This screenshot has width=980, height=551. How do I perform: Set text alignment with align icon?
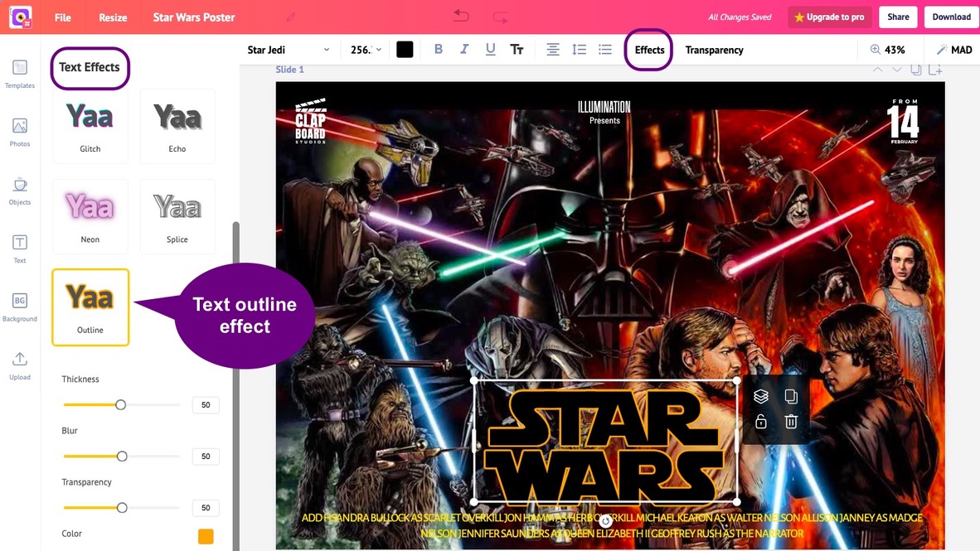(552, 50)
